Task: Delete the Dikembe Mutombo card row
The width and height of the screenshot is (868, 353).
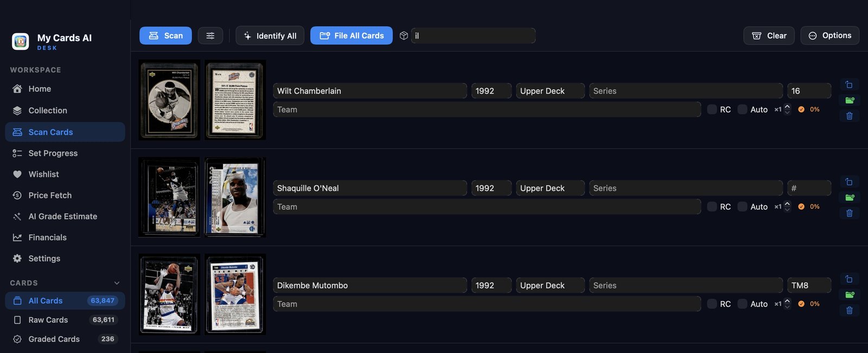Action: 850,310
